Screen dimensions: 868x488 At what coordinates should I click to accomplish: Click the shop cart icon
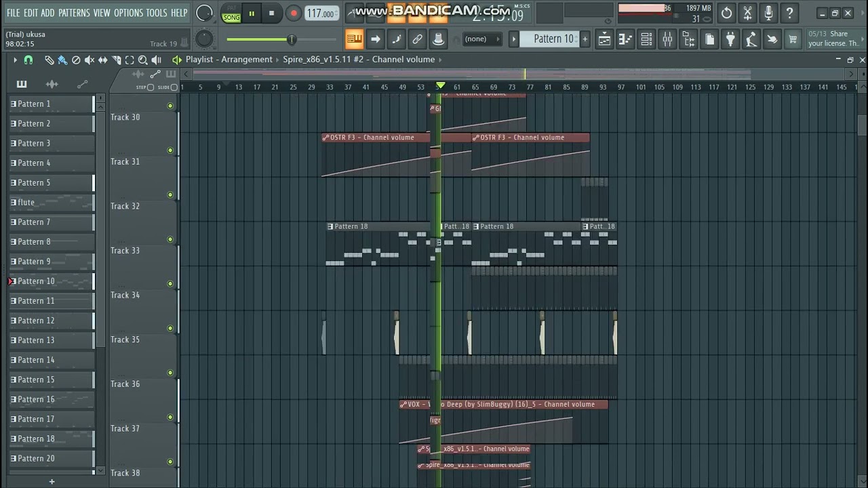(x=793, y=40)
